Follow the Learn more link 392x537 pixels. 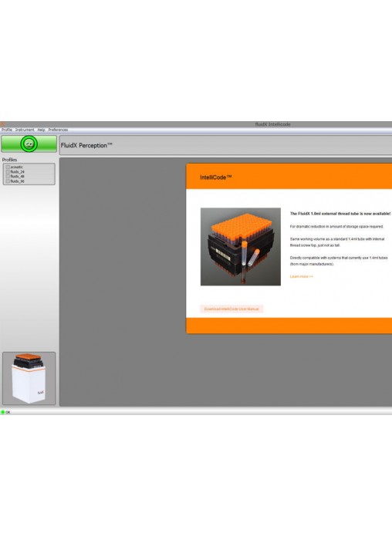tap(301, 276)
